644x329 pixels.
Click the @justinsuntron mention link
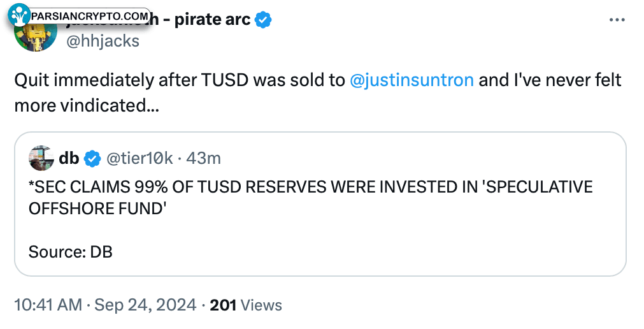[411, 80]
